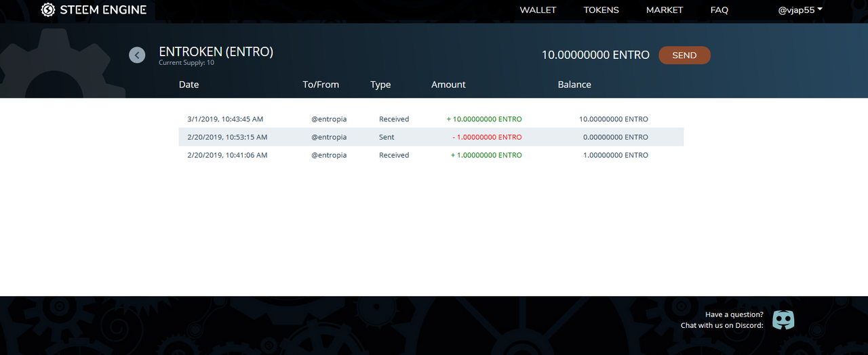The width and height of the screenshot is (868, 355).
Task: Open the WALLET menu item
Action: (538, 10)
